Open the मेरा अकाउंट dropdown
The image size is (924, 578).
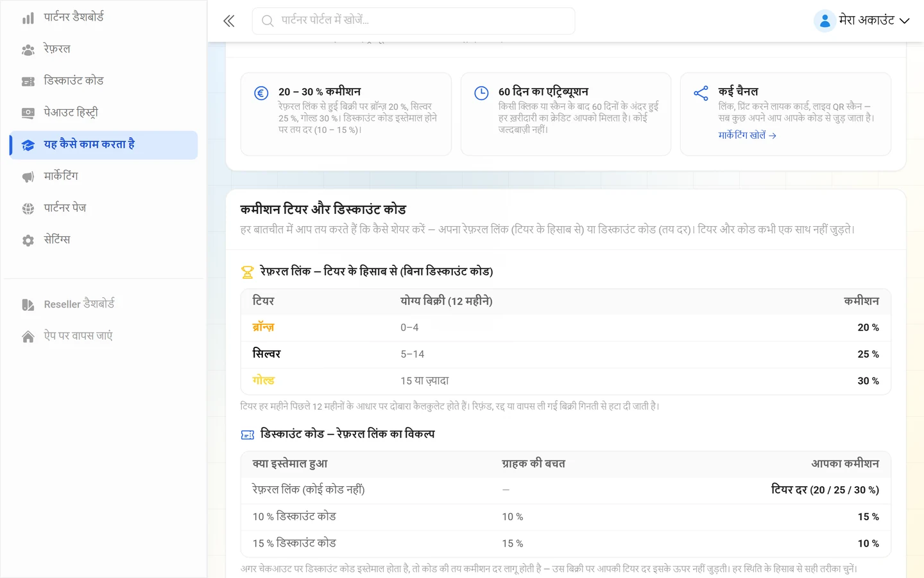pos(862,21)
